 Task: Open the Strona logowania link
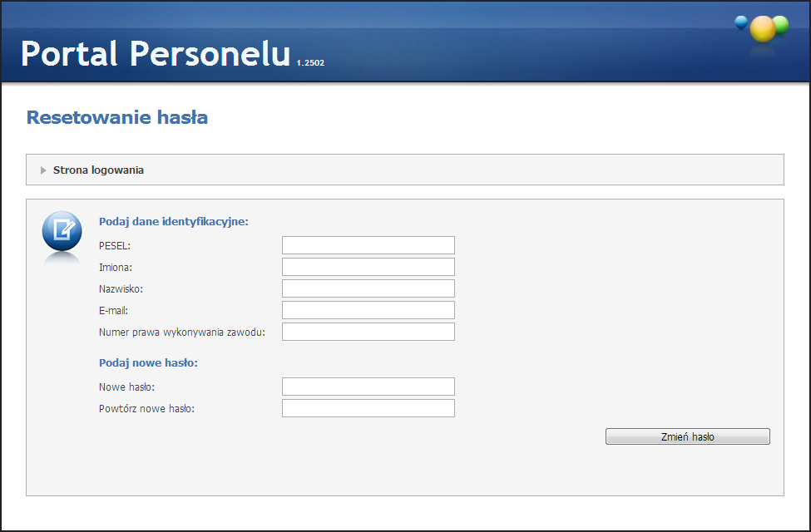pyautogui.click(x=98, y=170)
